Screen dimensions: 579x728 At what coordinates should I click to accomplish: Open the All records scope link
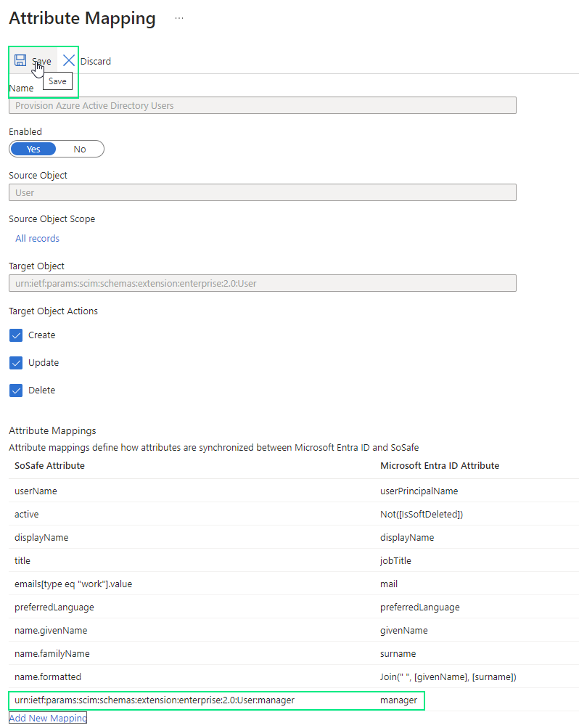click(x=38, y=238)
